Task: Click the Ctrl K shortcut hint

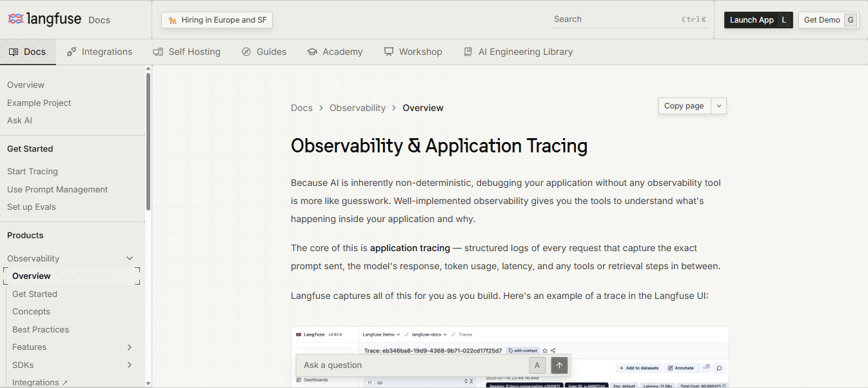Action: tap(694, 19)
